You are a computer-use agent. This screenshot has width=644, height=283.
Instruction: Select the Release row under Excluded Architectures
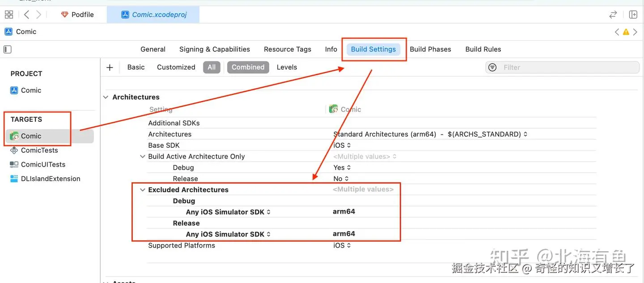pos(371,223)
